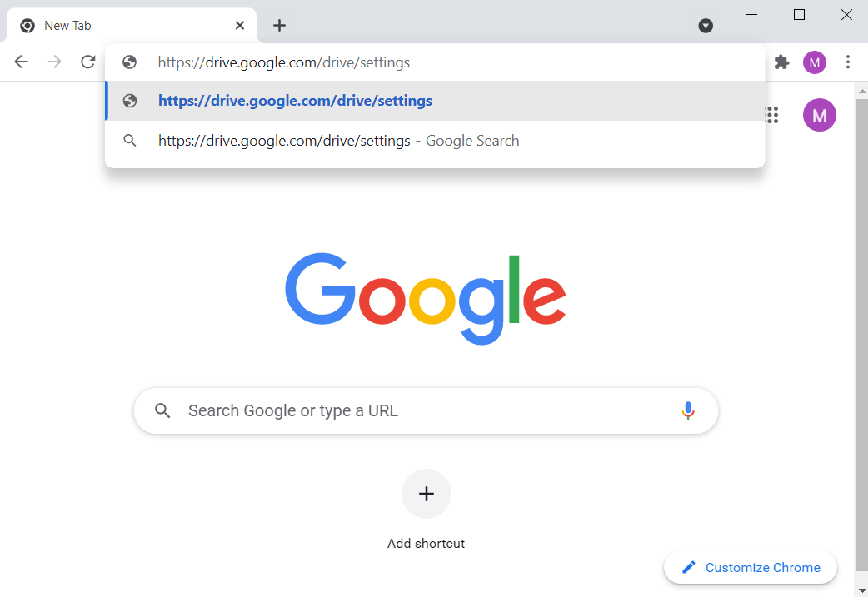This screenshot has height=597, width=868.
Task: Close the New Tab tab
Action: [240, 26]
